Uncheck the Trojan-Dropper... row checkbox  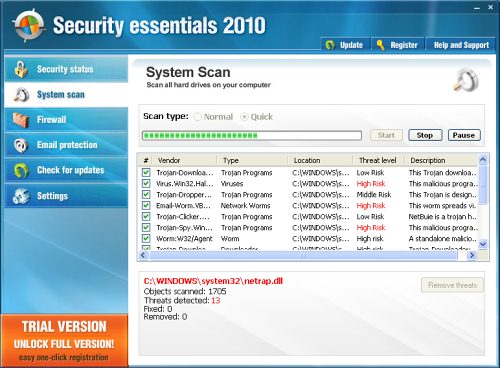(146, 195)
